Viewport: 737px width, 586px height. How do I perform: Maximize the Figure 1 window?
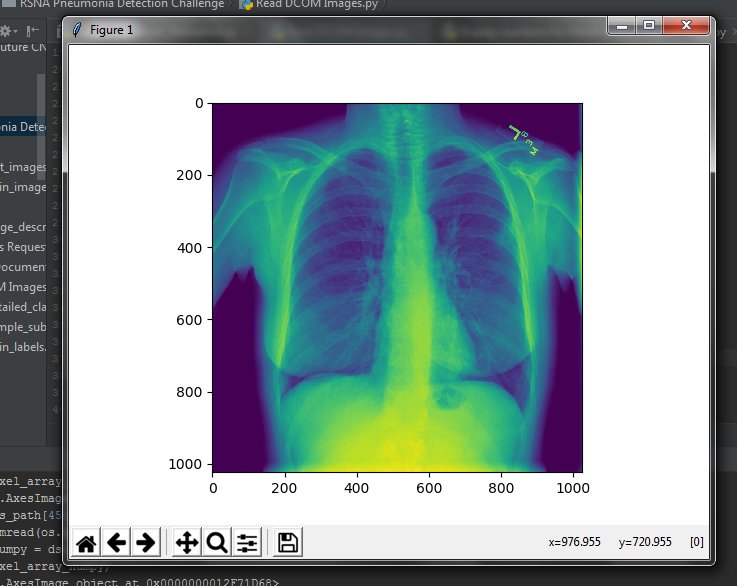649,25
